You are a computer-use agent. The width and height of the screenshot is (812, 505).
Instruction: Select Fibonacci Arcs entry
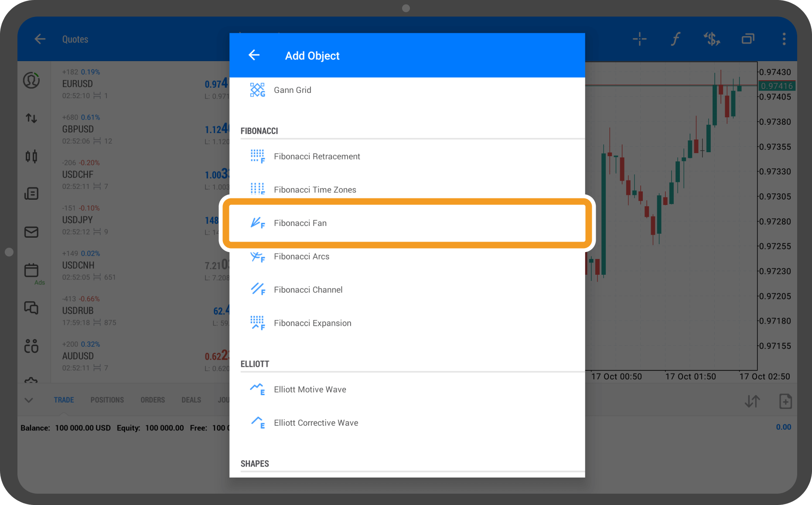pos(301,256)
